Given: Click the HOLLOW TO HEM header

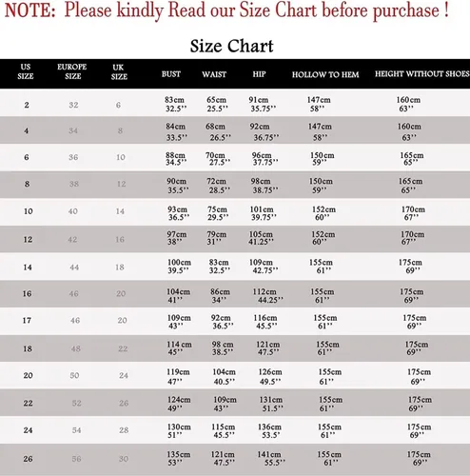Looking at the screenshot, I should [325, 74].
